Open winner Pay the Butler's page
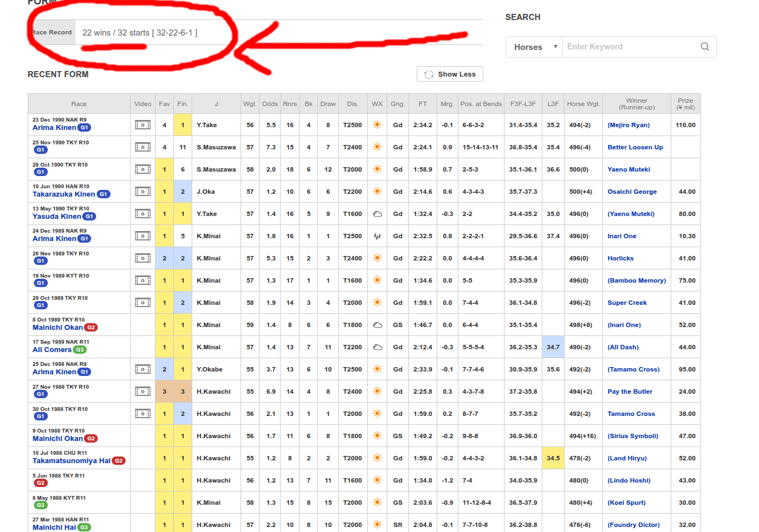 click(x=630, y=392)
